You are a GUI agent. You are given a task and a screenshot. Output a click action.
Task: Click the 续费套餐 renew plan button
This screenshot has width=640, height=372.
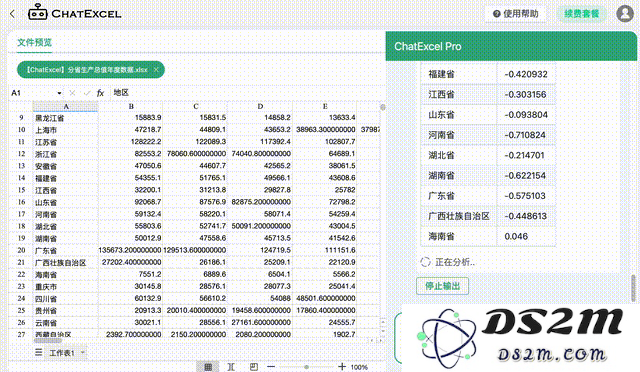[x=582, y=14]
